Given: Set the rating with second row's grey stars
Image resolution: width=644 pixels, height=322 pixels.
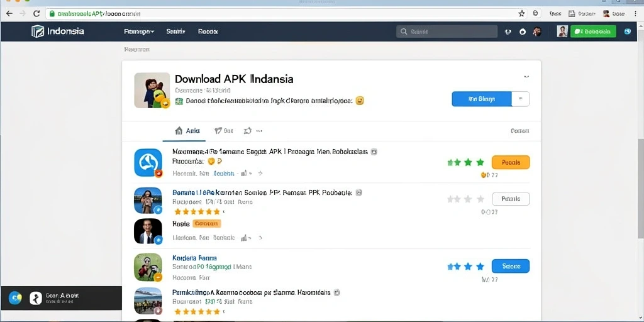Looking at the screenshot, I should (466, 199).
